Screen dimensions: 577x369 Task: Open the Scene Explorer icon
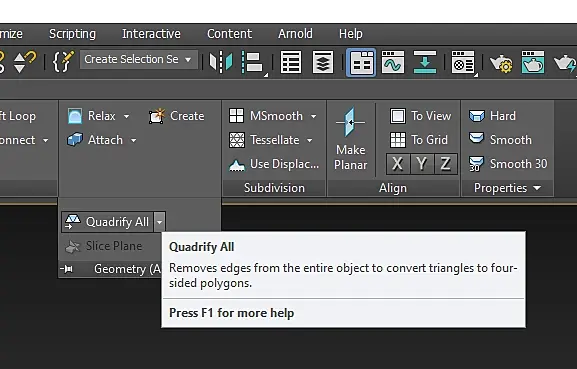pyautogui.click(x=291, y=62)
